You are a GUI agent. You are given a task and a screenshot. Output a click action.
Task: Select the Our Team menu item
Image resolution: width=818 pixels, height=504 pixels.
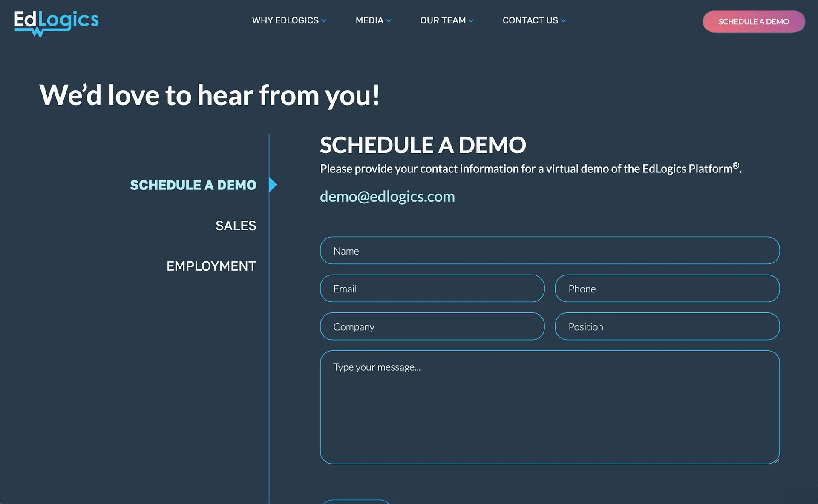[443, 20]
